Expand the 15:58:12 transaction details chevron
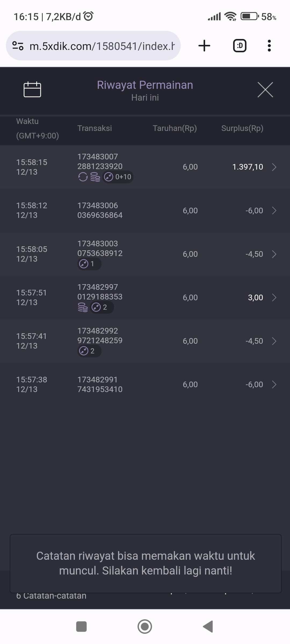The height and width of the screenshot is (644, 290). point(274,211)
